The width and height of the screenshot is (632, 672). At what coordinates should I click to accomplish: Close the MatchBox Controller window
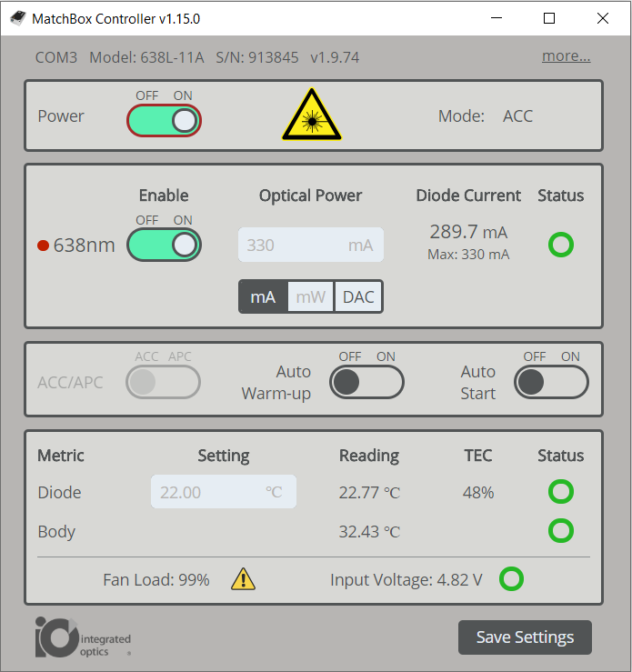click(603, 18)
